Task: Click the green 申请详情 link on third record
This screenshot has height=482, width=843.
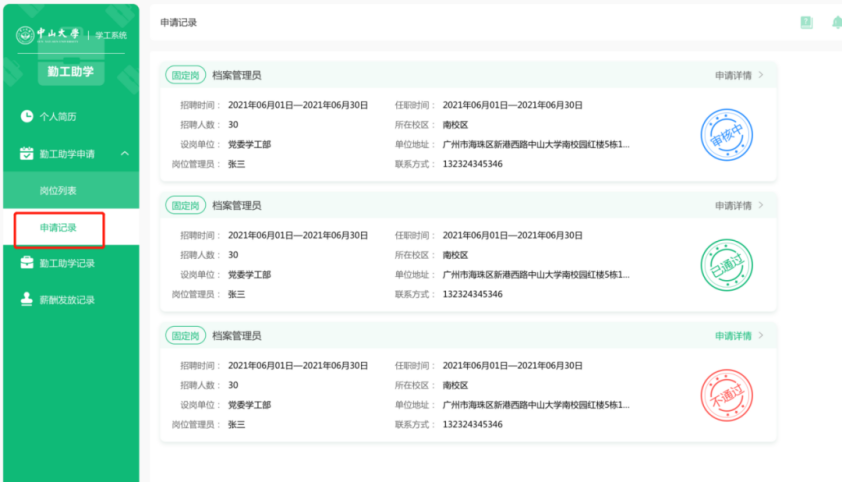Action: [x=733, y=336]
